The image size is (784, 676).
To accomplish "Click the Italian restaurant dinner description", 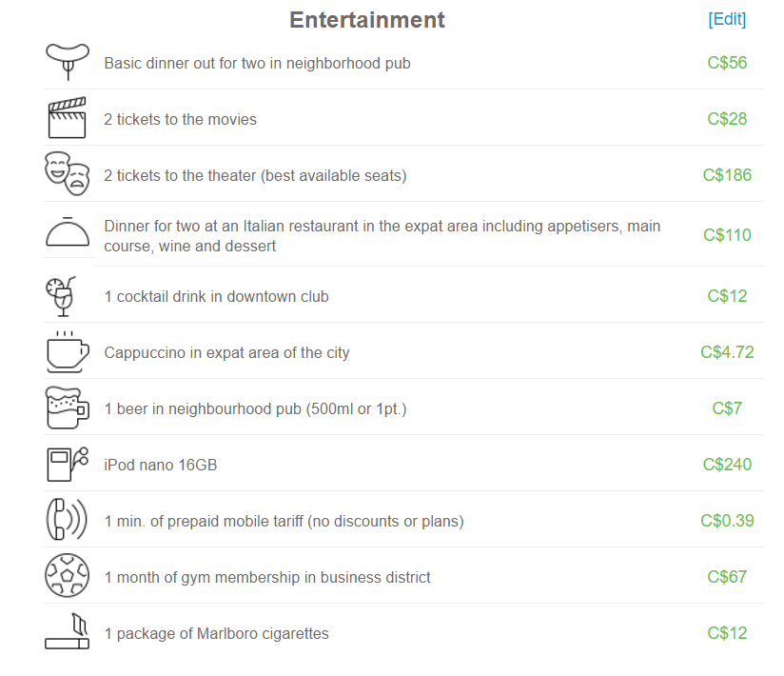I will pos(382,236).
